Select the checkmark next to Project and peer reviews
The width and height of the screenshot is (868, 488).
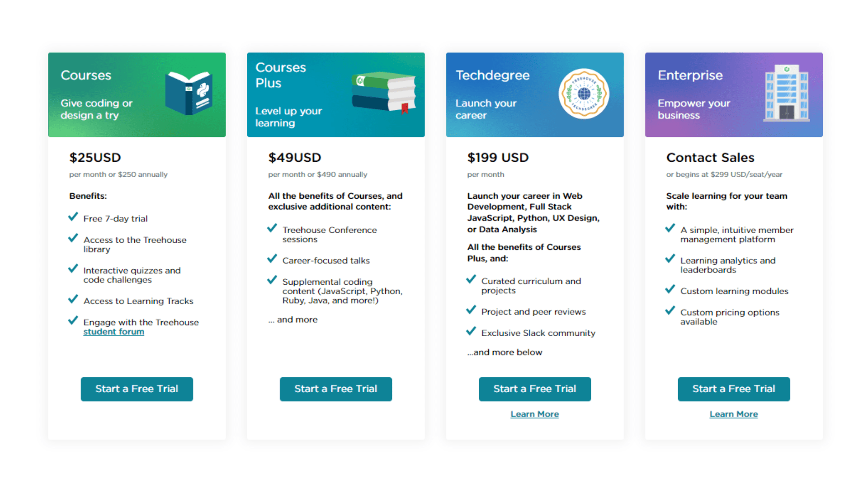tap(471, 310)
